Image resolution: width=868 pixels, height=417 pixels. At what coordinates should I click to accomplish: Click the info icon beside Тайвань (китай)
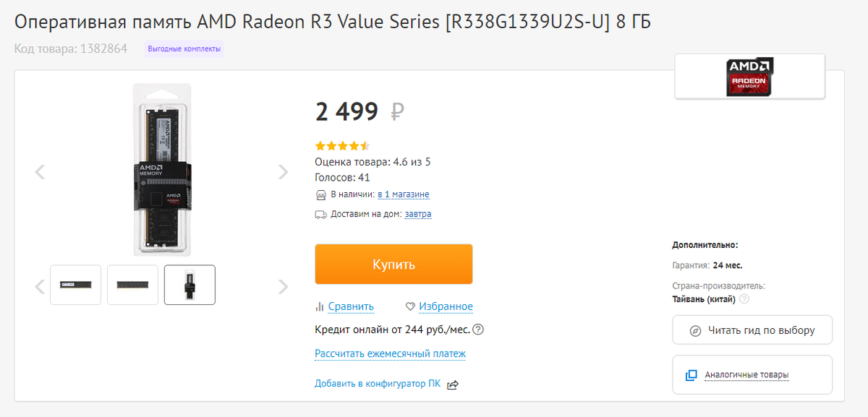745,298
